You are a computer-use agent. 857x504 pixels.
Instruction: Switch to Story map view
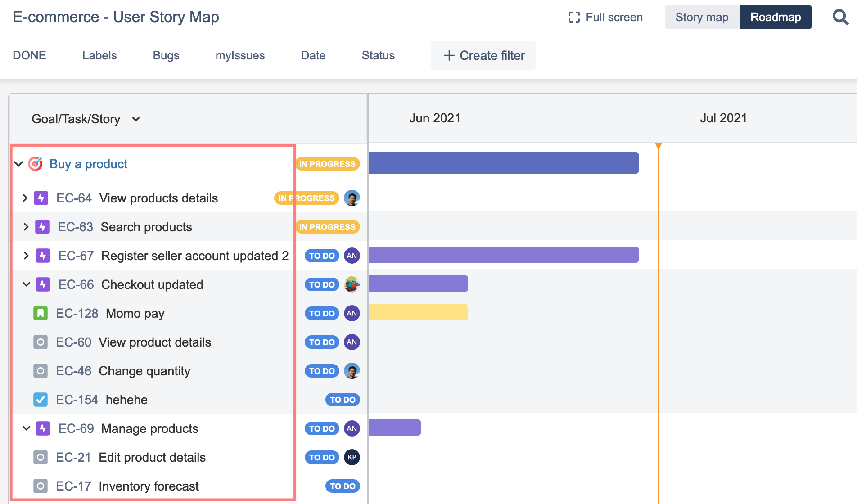(x=701, y=18)
